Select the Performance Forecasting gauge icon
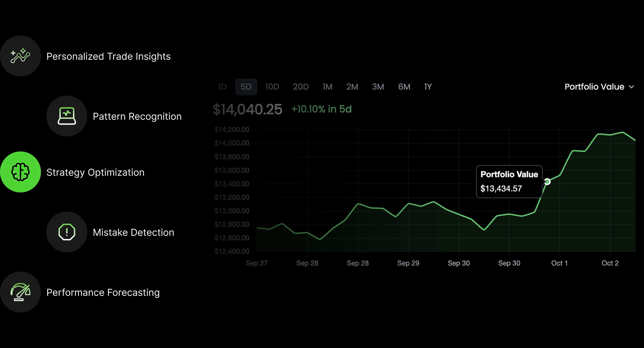Image resolution: width=644 pixels, height=348 pixels. (x=21, y=292)
